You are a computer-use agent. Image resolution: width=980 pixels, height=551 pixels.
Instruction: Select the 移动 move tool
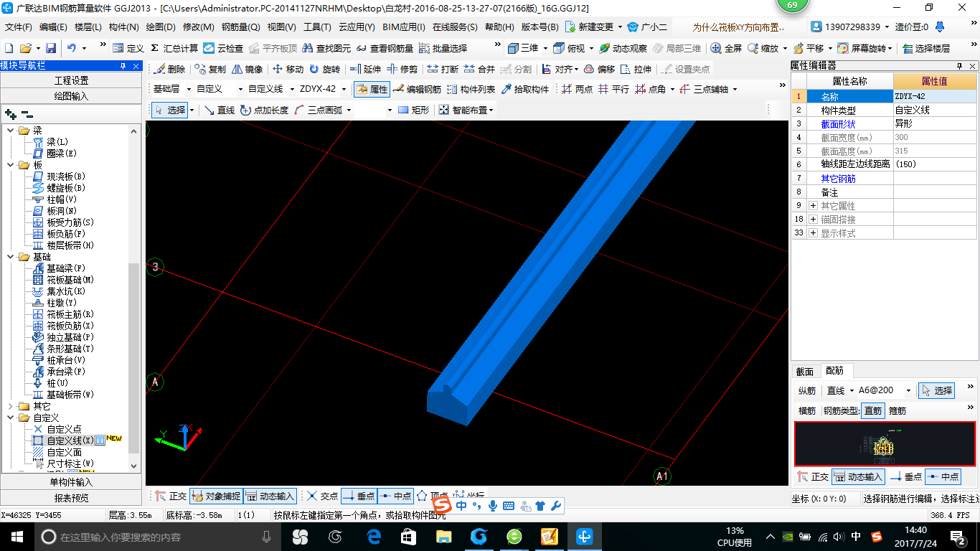(288, 69)
